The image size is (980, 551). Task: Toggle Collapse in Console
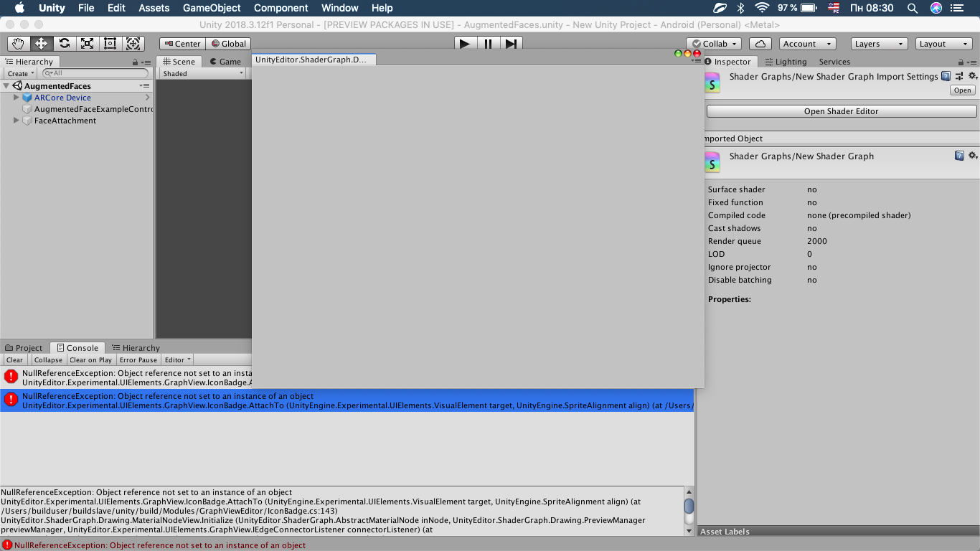(x=48, y=360)
